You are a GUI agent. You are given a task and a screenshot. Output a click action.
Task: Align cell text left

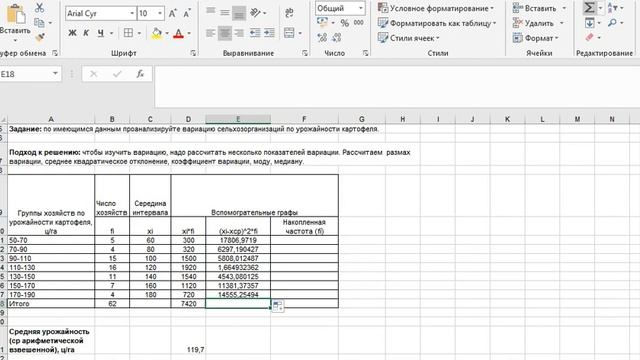tap(211, 33)
